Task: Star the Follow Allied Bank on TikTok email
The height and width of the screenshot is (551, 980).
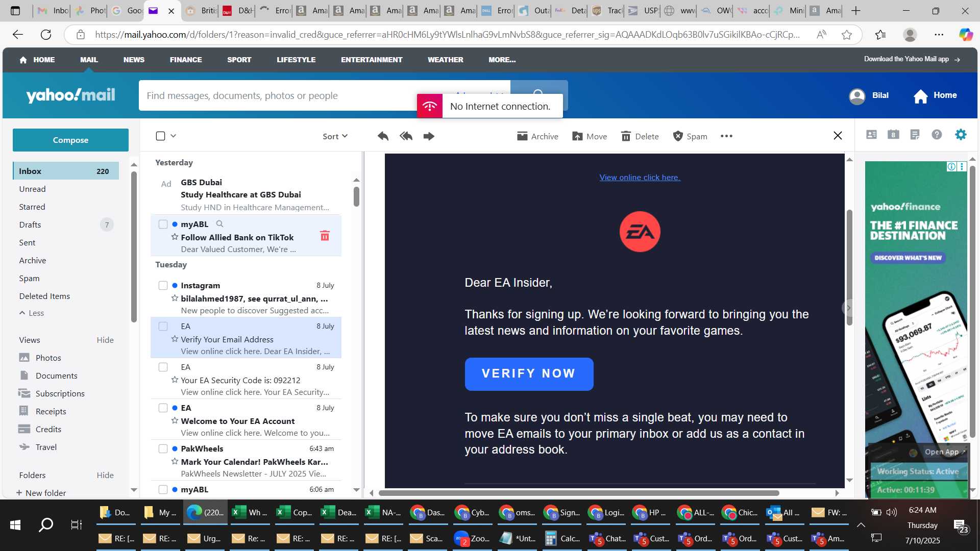Action: 175,237
